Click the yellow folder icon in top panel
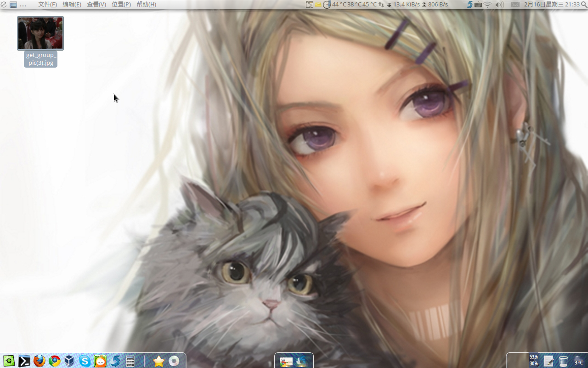 (318, 5)
